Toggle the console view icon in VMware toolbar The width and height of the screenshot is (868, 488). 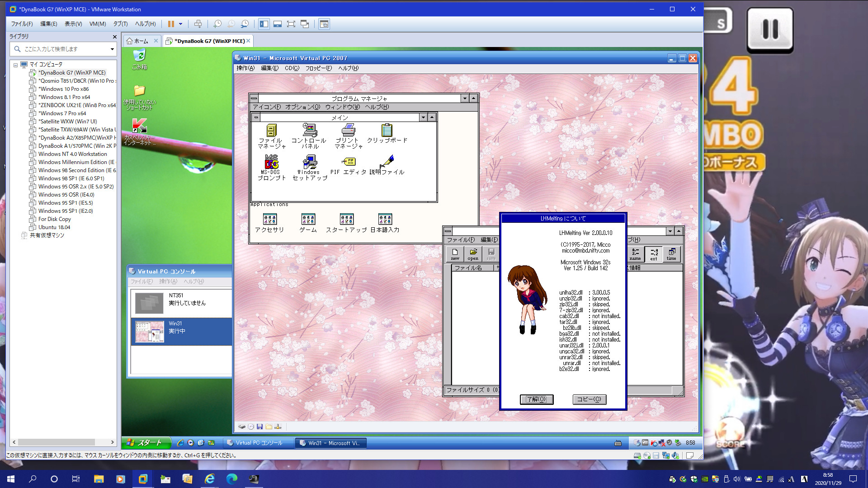(x=324, y=24)
